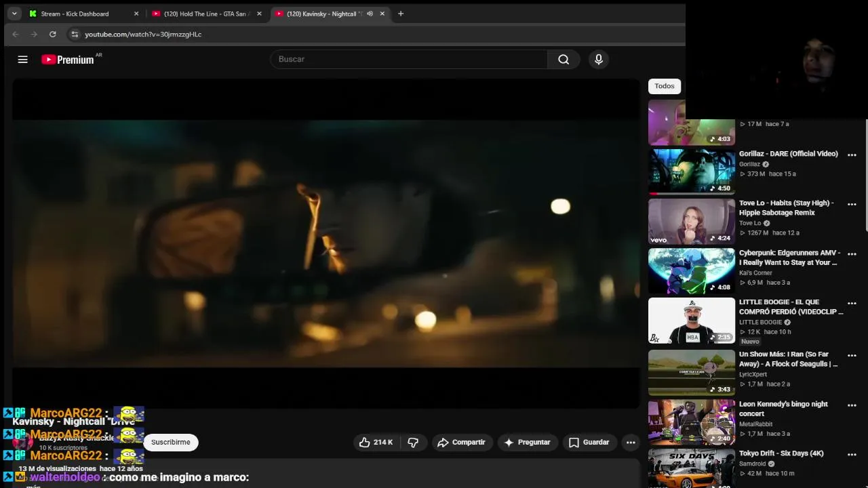
Task: Mute the Kavinsky tab via speaker icon
Action: [x=370, y=14]
